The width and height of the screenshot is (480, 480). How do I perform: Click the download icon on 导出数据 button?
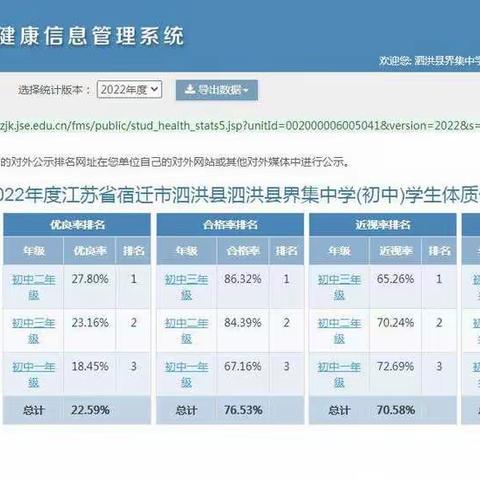pyautogui.click(x=190, y=89)
